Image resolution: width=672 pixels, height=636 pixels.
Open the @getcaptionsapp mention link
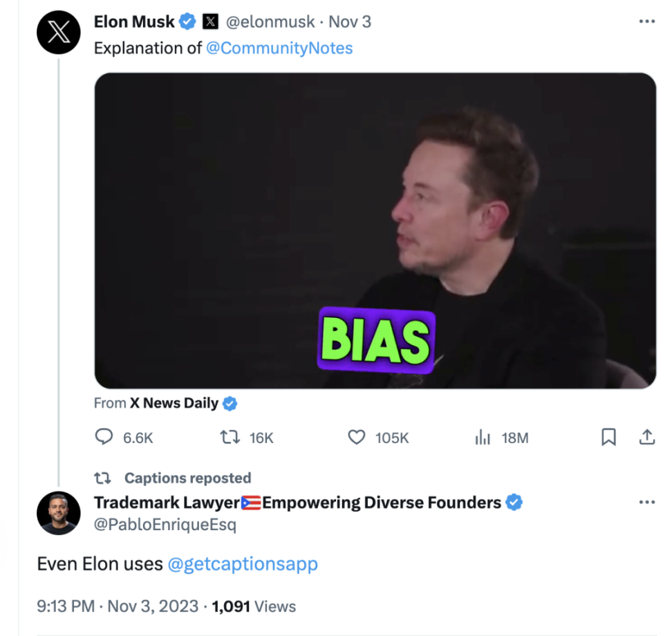coord(243,564)
